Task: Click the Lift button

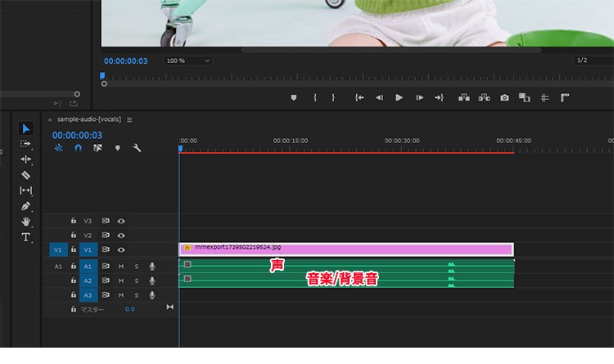Action: pos(464,97)
